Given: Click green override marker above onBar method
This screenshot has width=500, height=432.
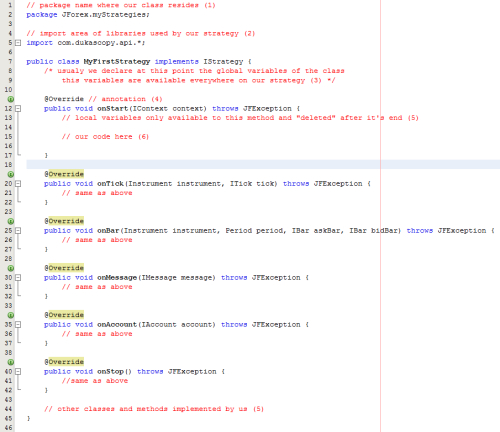Looking at the screenshot, I should click(11, 221).
